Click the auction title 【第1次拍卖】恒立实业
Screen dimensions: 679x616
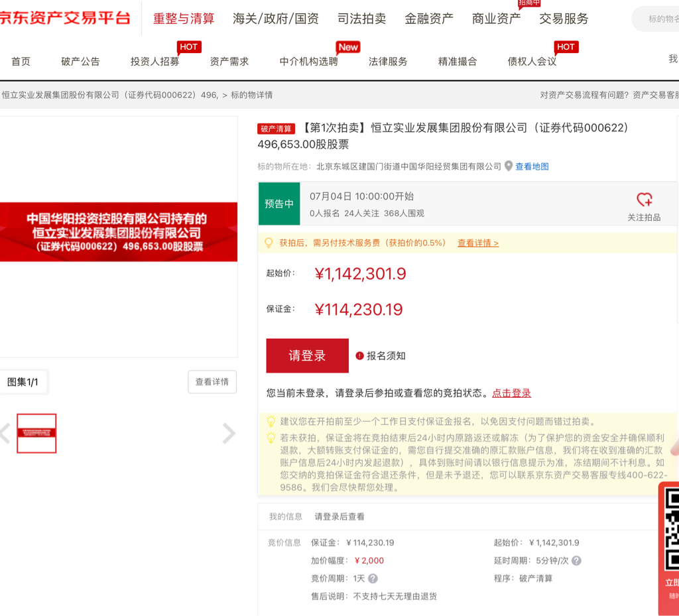pos(442,136)
